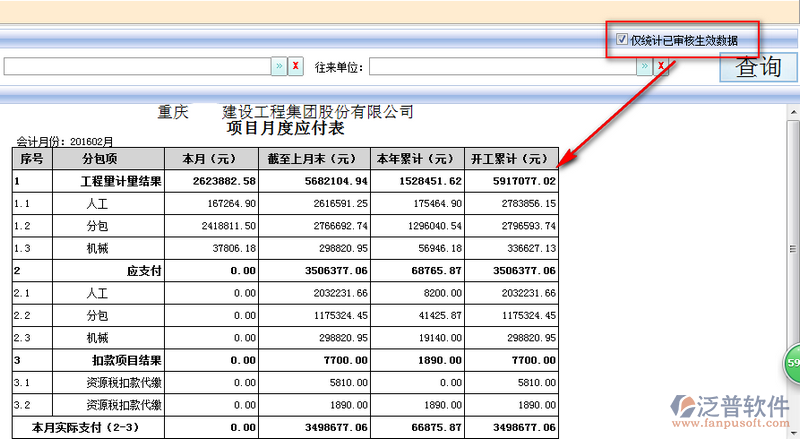
Task: Clear 往来单位 field with red X icon
Action: (x=660, y=67)
